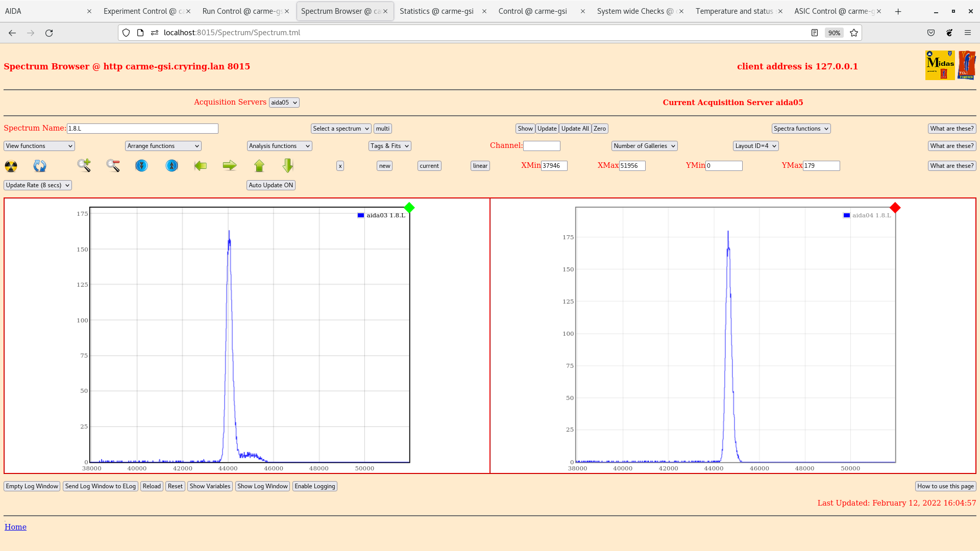Click the zoom out magnifier icon
The image size is (980, 551).
pos(113,165)
